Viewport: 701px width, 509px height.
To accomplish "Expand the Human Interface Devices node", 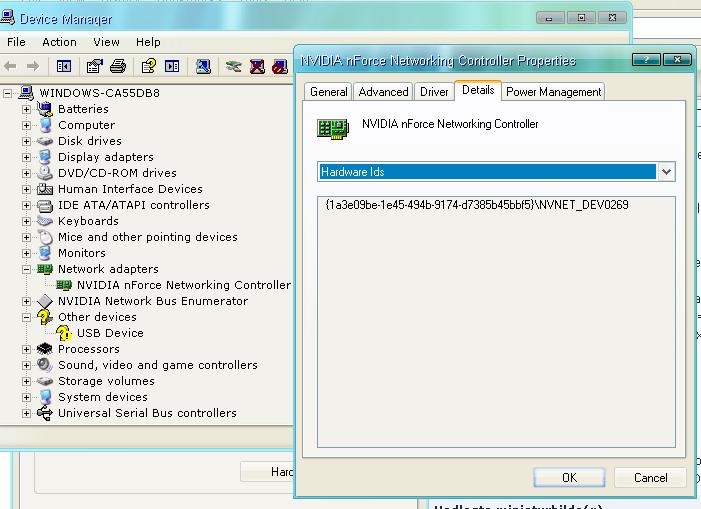I will click(26, 189).
